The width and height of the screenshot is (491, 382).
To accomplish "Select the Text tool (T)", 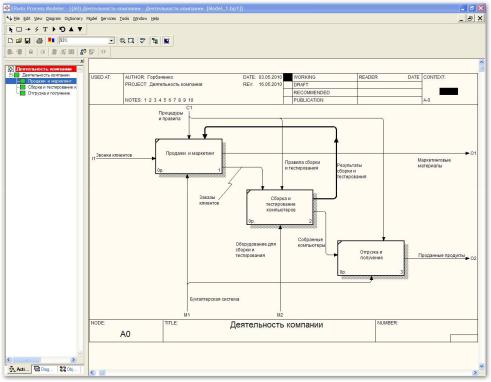I will point(45,29).
